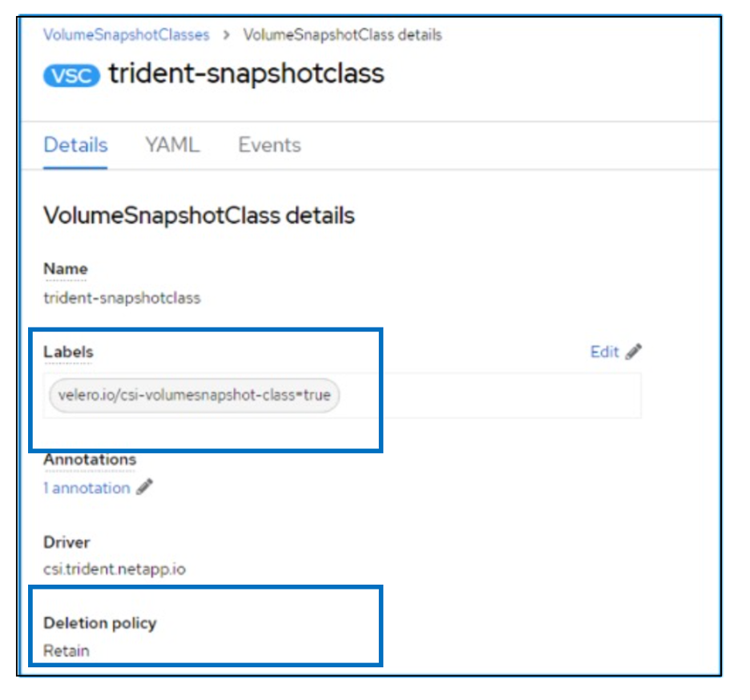Open the VolumeSnapshotClasses breadcrumb link
Screen dimensions: 750x700
pyautogui.click(x=126, y=35)
